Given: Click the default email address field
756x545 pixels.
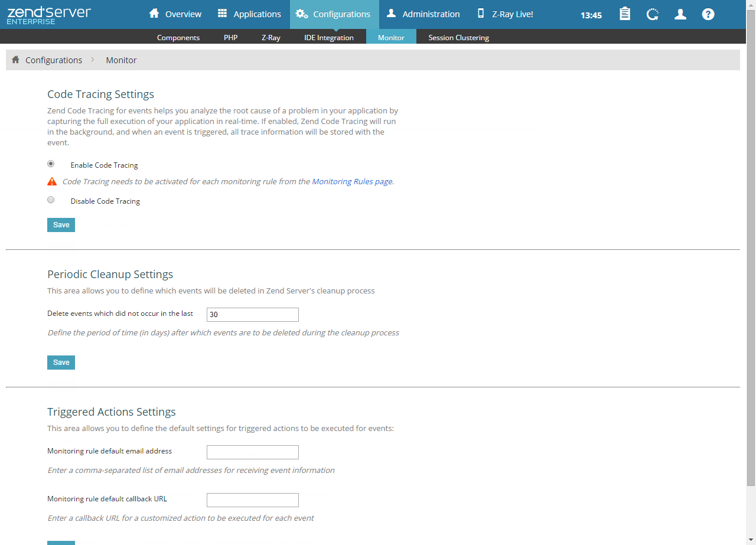Looking at the screenshot, I should pyautogui.click(x=252, y=452).
